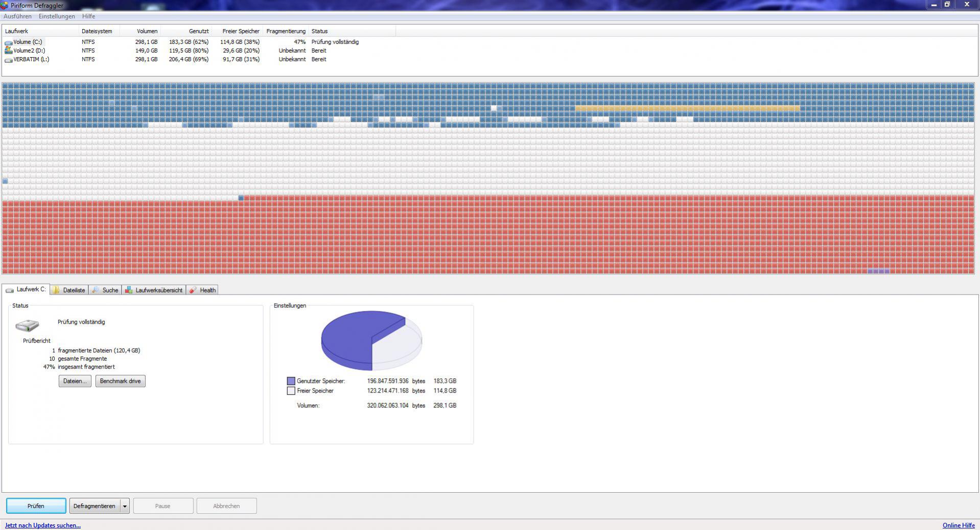The height and width of the screenshot is (530, 980).
Task: Click the Defragmentieren button
Action: [x=95, y=506]
